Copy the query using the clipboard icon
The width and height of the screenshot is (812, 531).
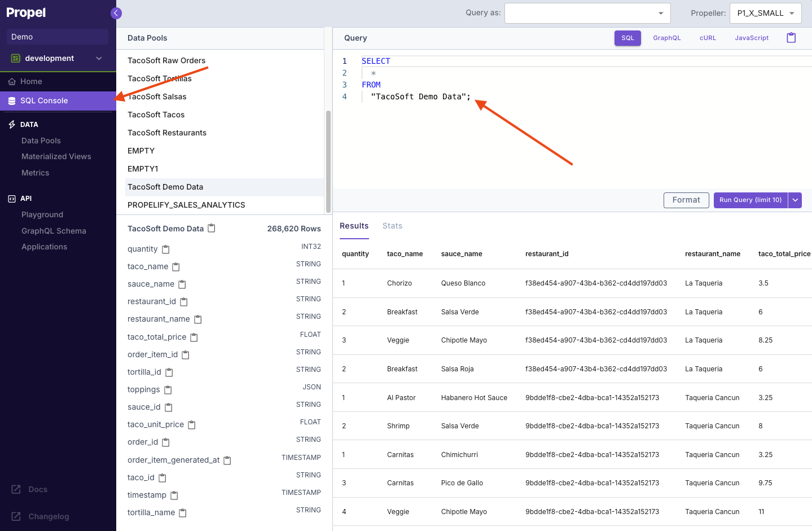click(791, 37)
